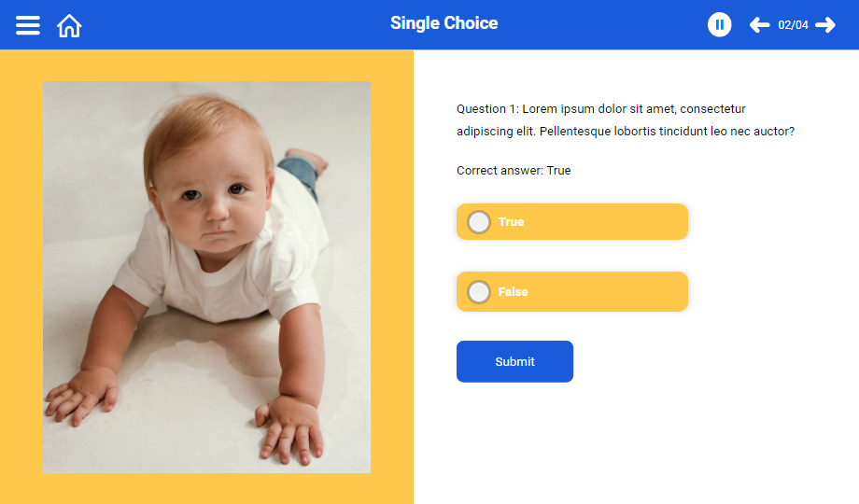The height and width of the screenshot is (504, 859).
Task: Click empty space in the True answer bar
Action: pos(616,222)
